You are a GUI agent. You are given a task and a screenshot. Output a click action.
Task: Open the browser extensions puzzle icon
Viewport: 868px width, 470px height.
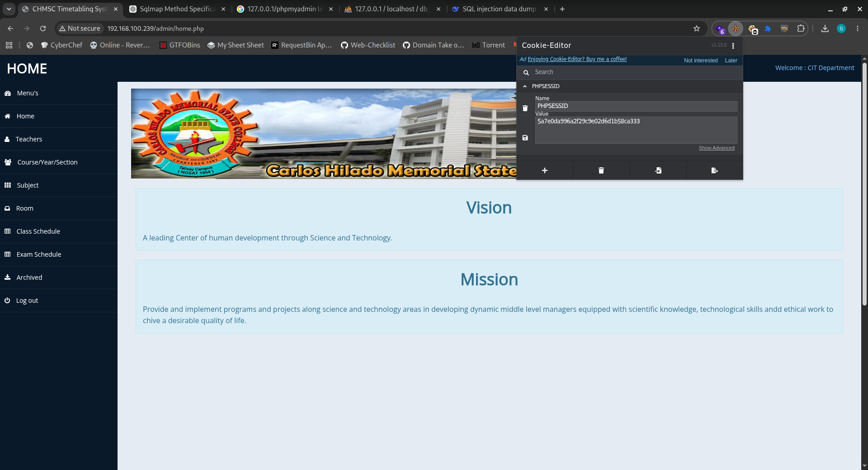[x=801, y=28]
